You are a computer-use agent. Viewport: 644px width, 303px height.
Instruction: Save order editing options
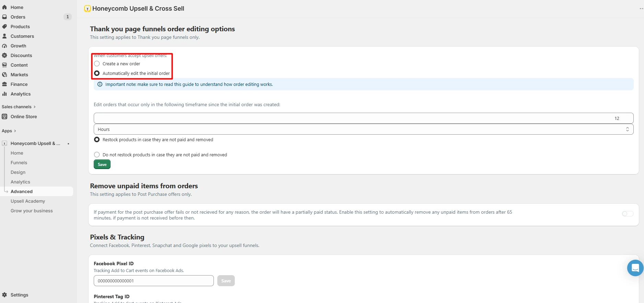[x=102, y=165]
